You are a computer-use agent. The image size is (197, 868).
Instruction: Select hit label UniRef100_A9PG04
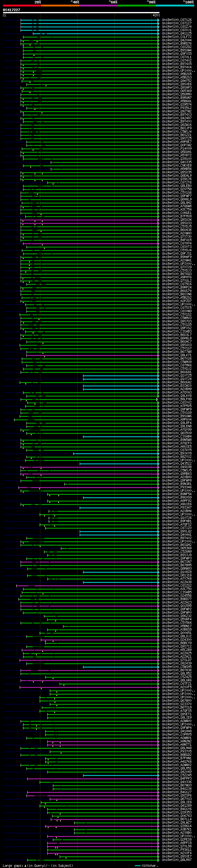(x=176, y=419)
